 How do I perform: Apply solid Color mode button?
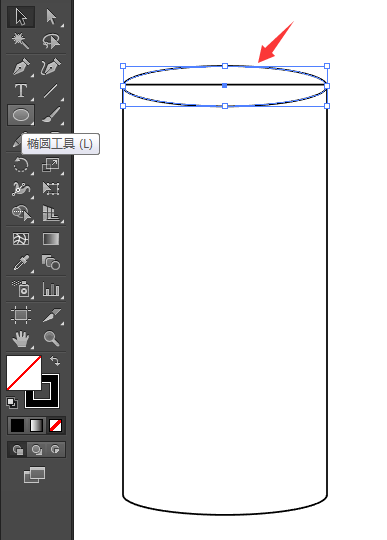click(x=17, y=426)
